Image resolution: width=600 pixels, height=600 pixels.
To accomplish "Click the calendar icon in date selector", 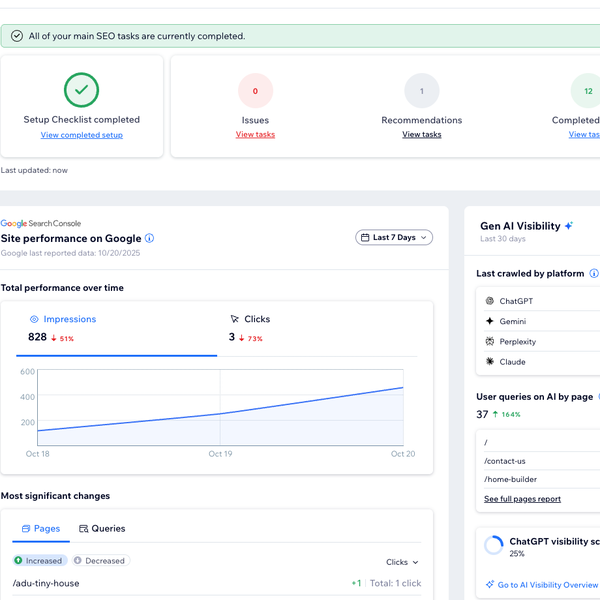I will point(365,237).
